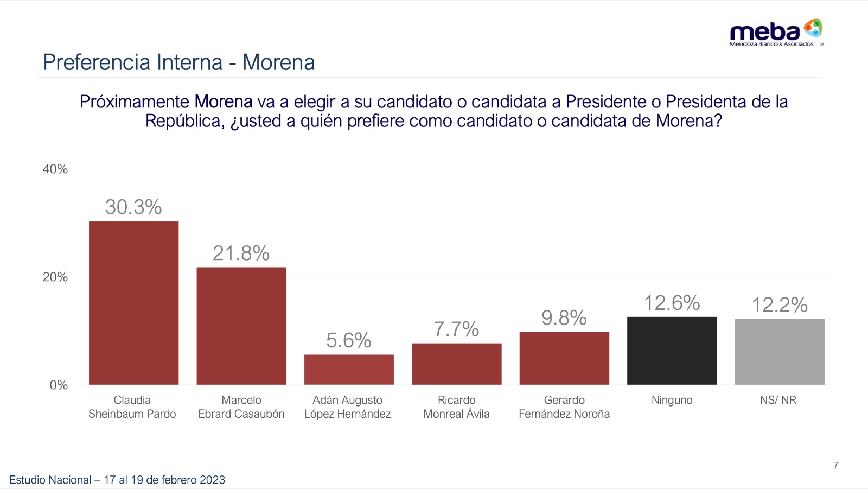Click the 21.8% data label

point(241,253)
